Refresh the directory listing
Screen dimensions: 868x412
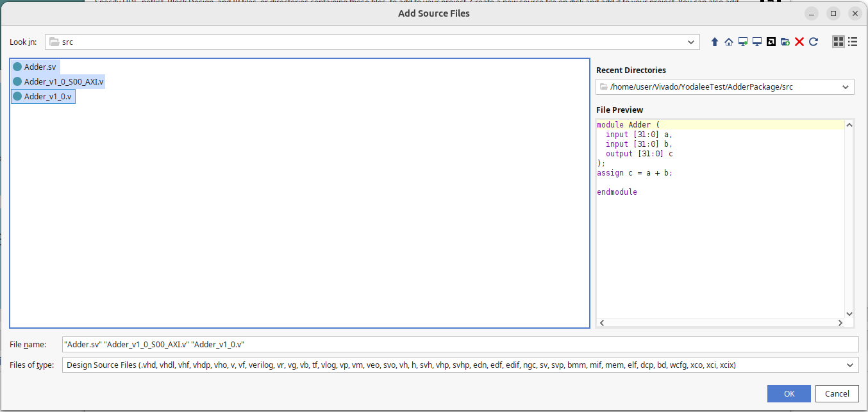[814, 42]
